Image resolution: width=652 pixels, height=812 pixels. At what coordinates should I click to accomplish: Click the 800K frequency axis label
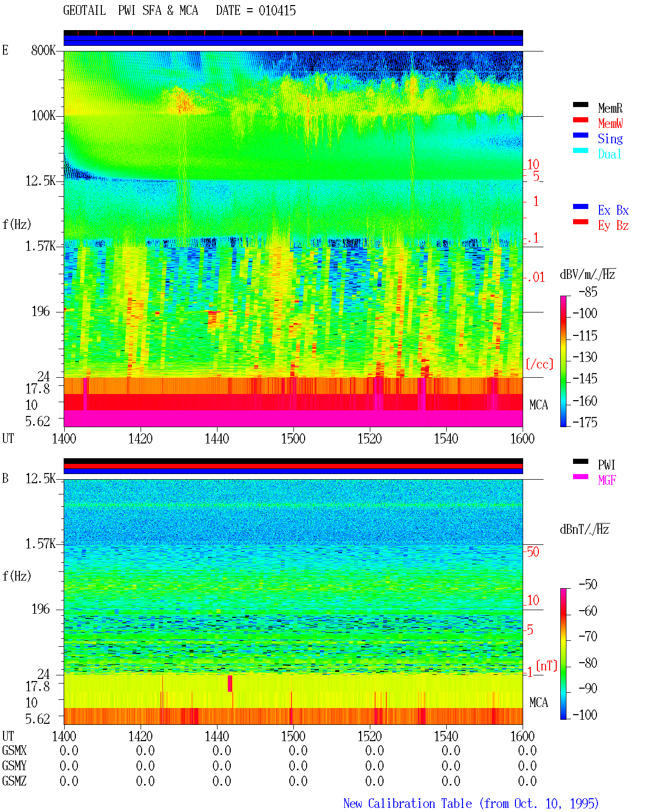click(43, 50)
